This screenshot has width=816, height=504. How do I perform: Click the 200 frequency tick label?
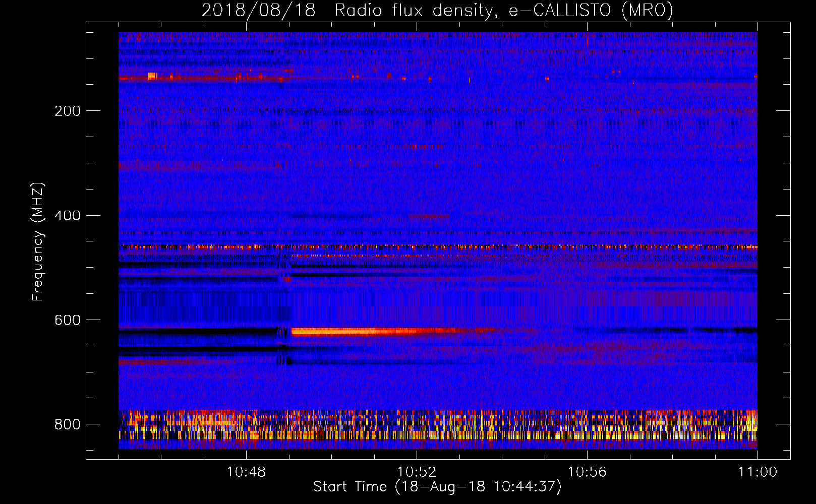pos(68,111)
